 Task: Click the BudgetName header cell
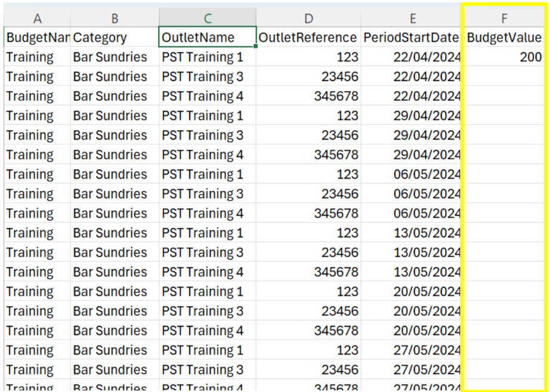pos(37,38)
